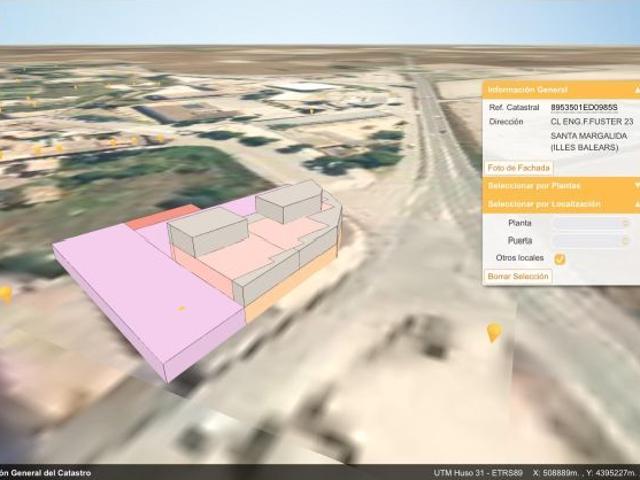Select the red-orange roof section
Screen dimensions: 640x480
coord(162,217)
